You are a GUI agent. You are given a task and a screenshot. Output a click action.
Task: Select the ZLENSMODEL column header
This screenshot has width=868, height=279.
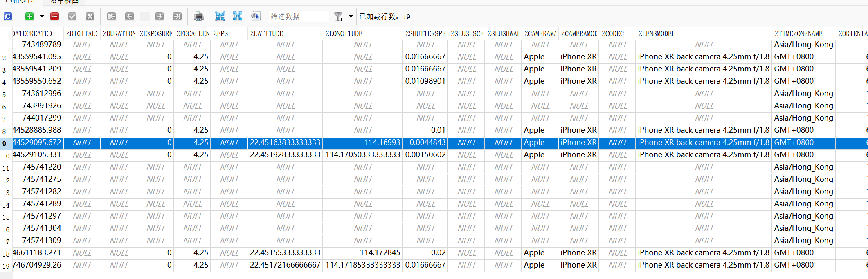704,33
